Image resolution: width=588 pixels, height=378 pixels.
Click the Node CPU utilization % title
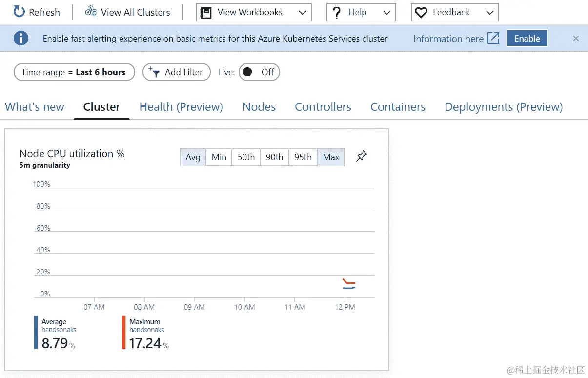coord(72,154)
